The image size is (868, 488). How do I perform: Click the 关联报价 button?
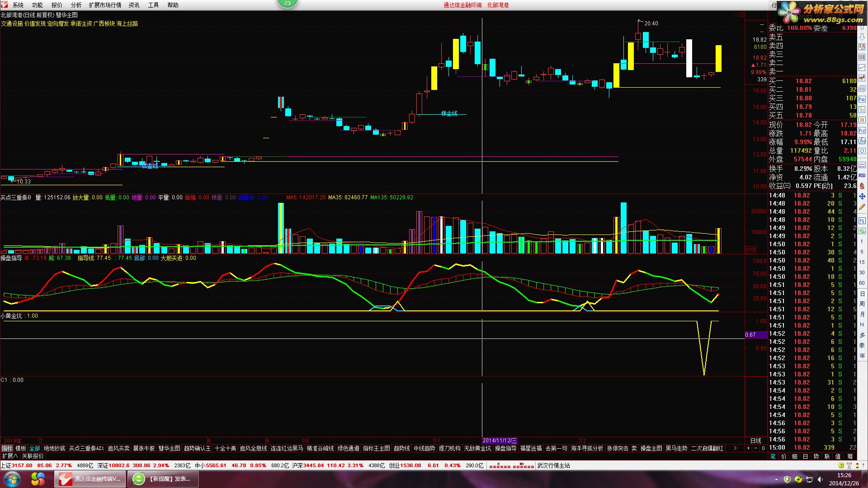[33, 456]
